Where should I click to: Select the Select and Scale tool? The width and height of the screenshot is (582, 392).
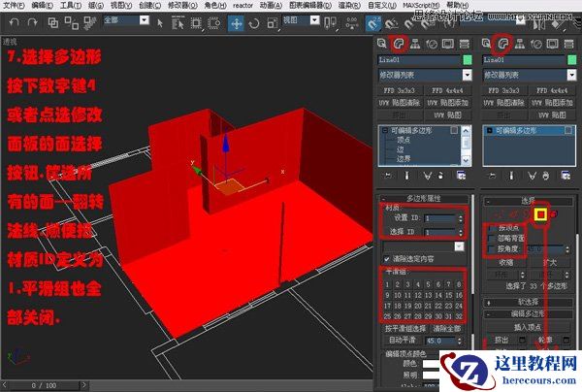(272, 23)
